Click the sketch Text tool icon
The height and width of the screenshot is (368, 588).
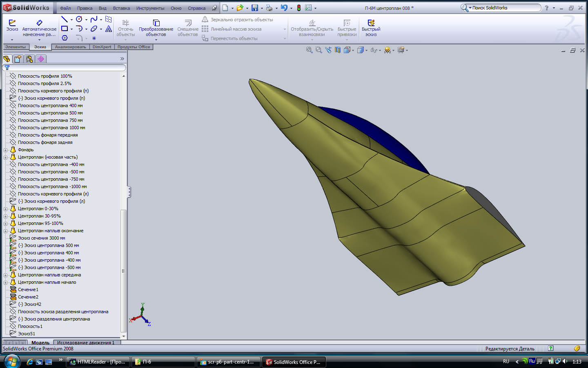[109, 29]
